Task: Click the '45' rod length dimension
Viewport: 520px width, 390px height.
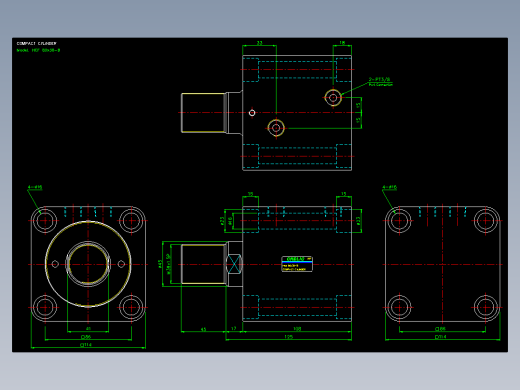Action: click(x=203, y=329)
